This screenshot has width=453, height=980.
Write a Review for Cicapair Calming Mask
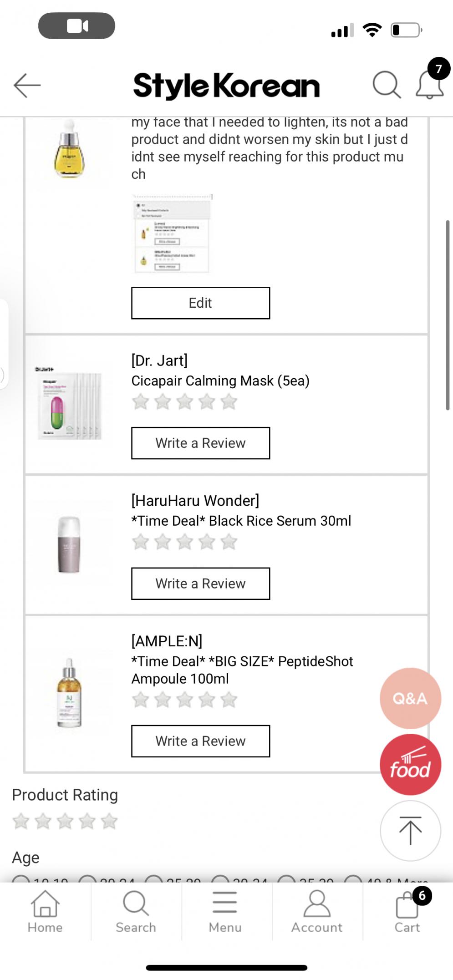200,443
